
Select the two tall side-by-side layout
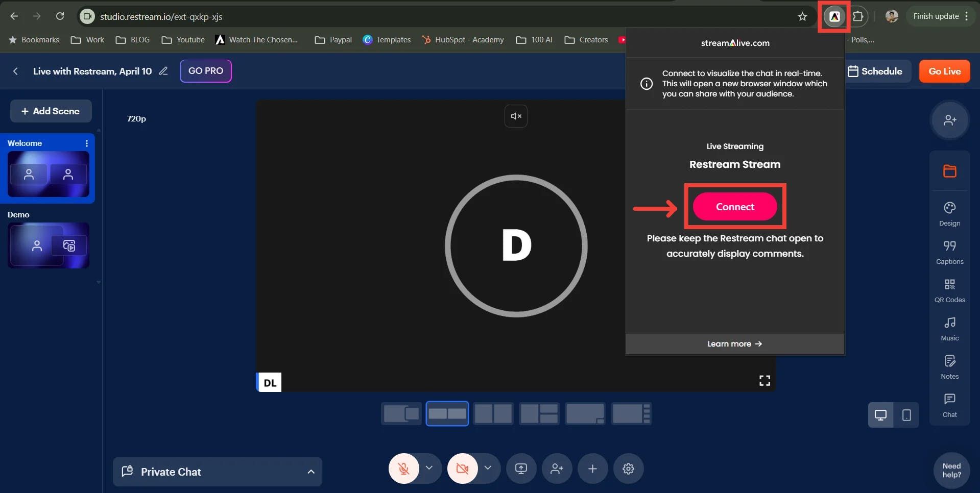[493, 413]
